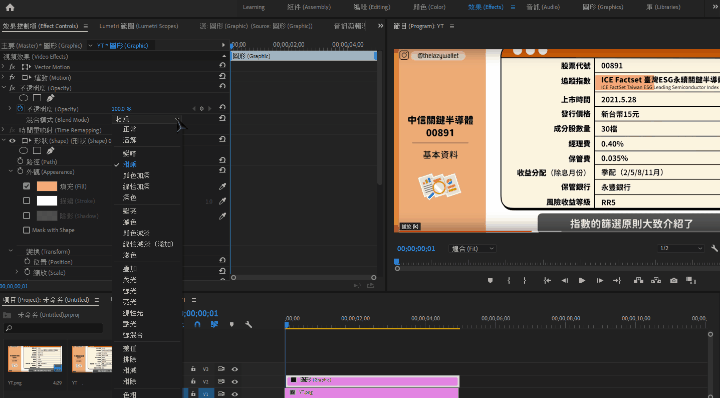
Task: Pick Shadow color with the eyedropper
Action: point(222,216)
